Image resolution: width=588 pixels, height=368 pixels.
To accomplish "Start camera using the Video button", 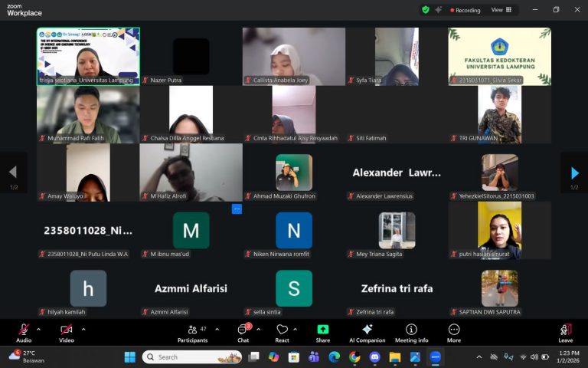I will (x=67, y=332).
